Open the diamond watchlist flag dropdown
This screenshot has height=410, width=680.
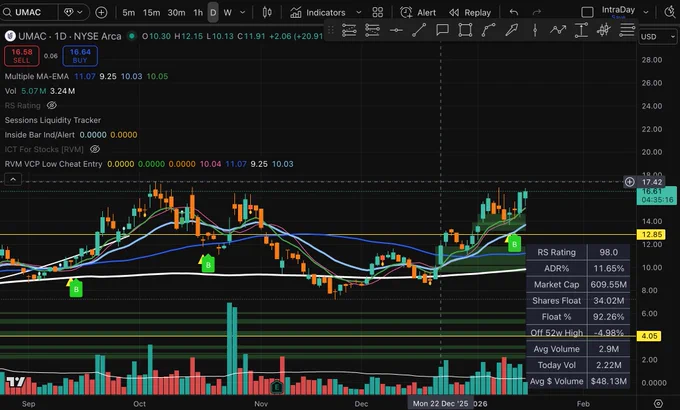(x=73, y=12)
